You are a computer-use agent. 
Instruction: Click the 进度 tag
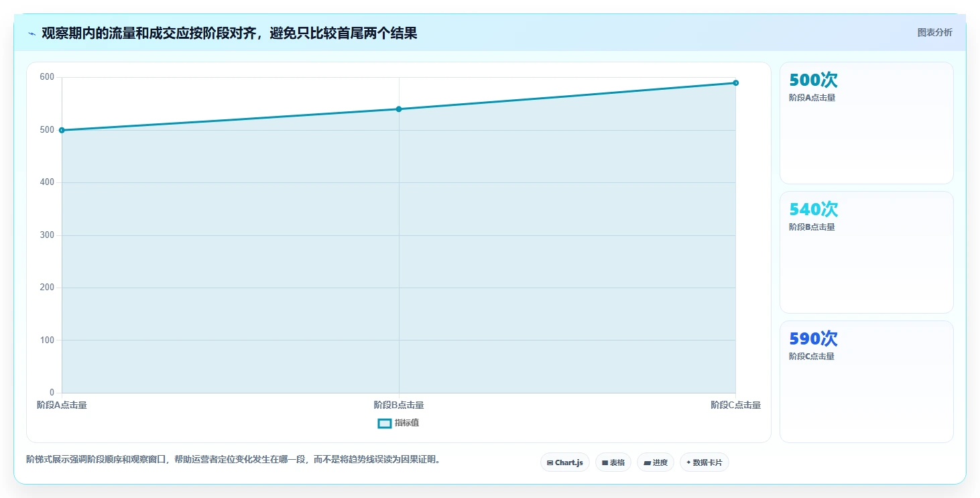click(656, 462)
